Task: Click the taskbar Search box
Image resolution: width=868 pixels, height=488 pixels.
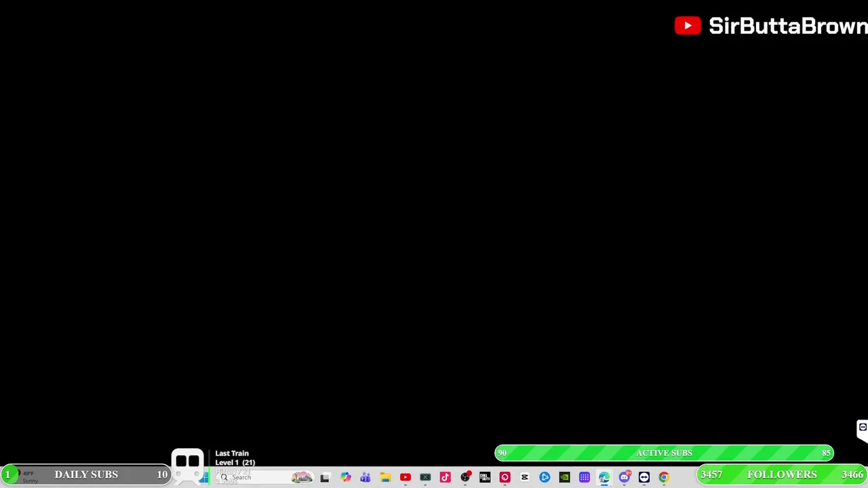Action: pos(265,478)
